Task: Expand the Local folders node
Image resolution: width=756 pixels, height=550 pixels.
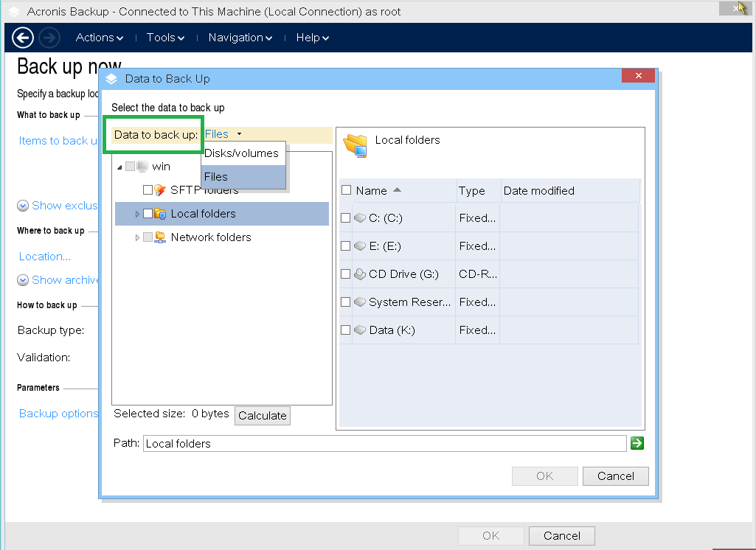Action: pos(137,214)
